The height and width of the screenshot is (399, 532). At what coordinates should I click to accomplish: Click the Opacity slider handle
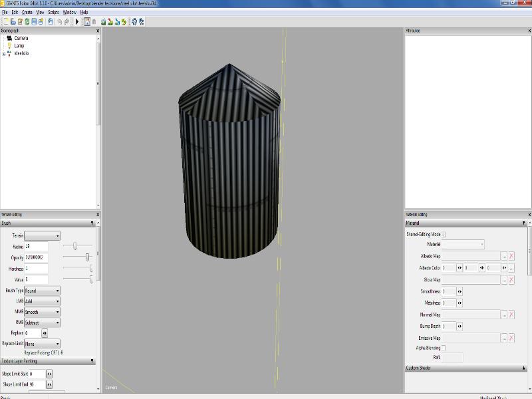(87, 257)
